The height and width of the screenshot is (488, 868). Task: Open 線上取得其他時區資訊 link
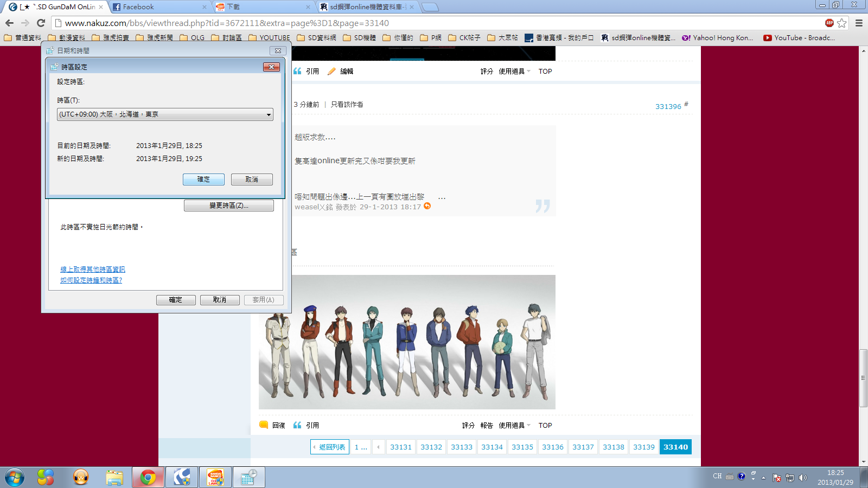coord(93,269)
